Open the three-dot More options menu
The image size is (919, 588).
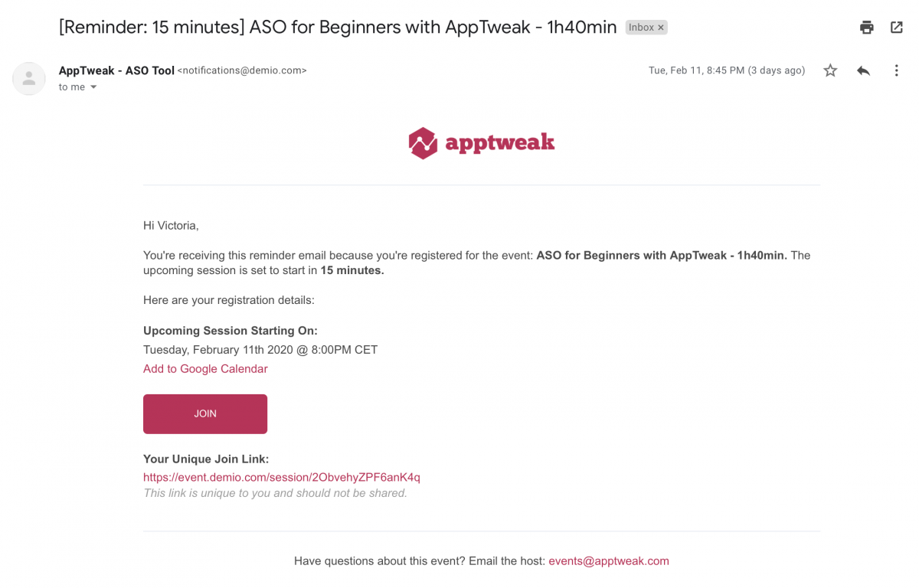tap(896, 70)
